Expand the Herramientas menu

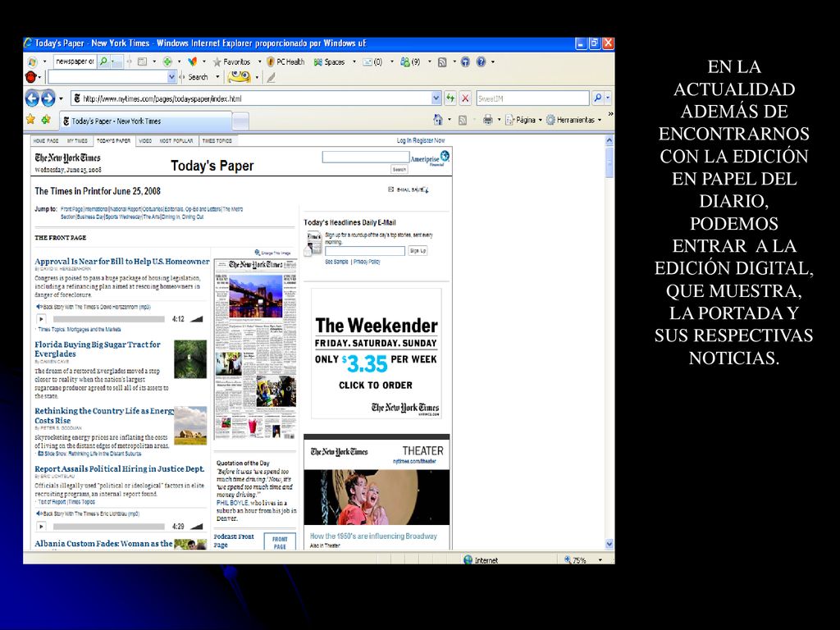click(573, 120)
